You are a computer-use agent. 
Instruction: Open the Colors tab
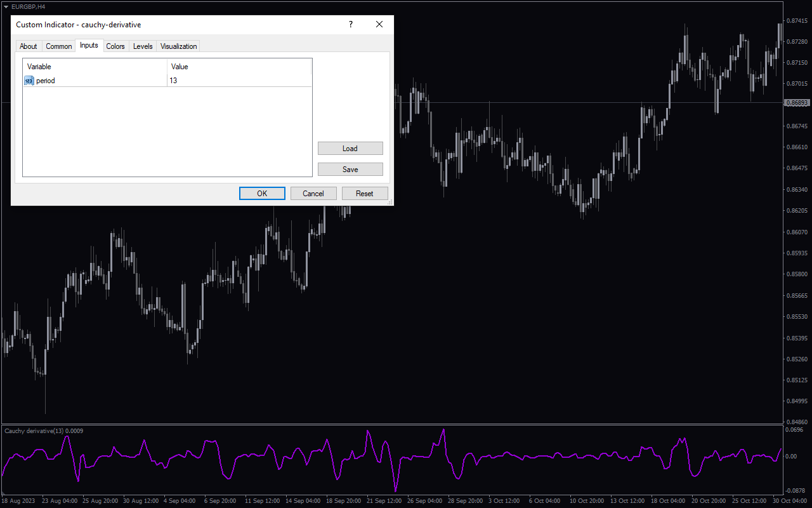click(x=115, y=46)
